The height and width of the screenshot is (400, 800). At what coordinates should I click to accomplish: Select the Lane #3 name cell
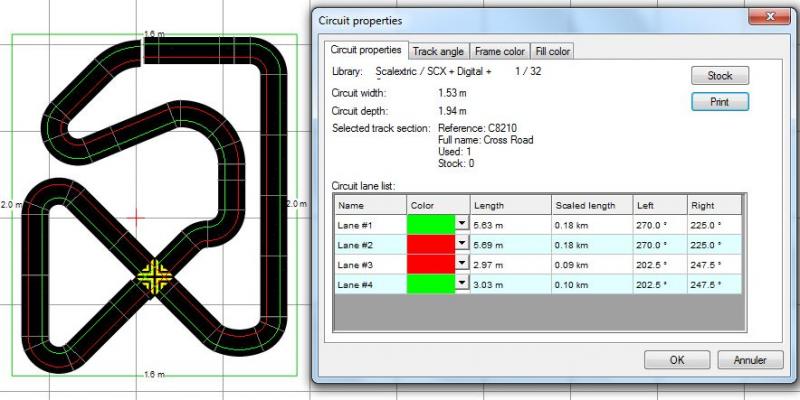pyautogui.click(x=370, y=264)
